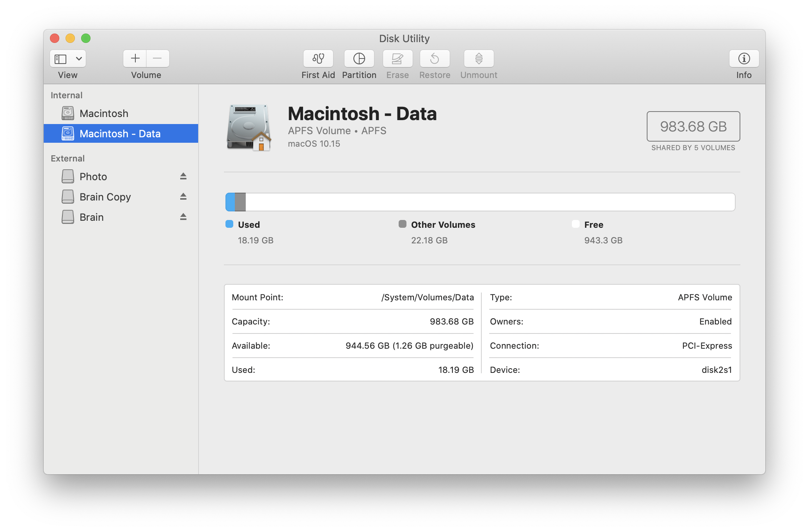Click the Restore toolbar icon
Screen dimensions: 809x532
pyautogui.click(x=435, y=59)
